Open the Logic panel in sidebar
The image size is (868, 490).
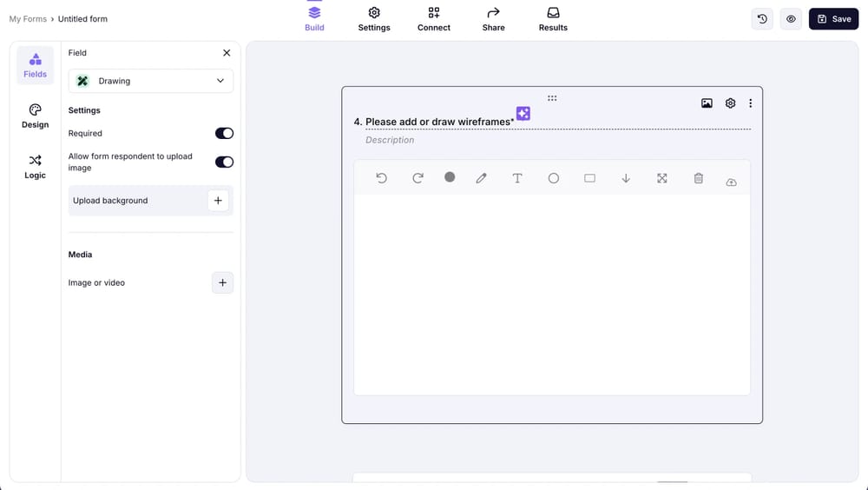[35, 167]
